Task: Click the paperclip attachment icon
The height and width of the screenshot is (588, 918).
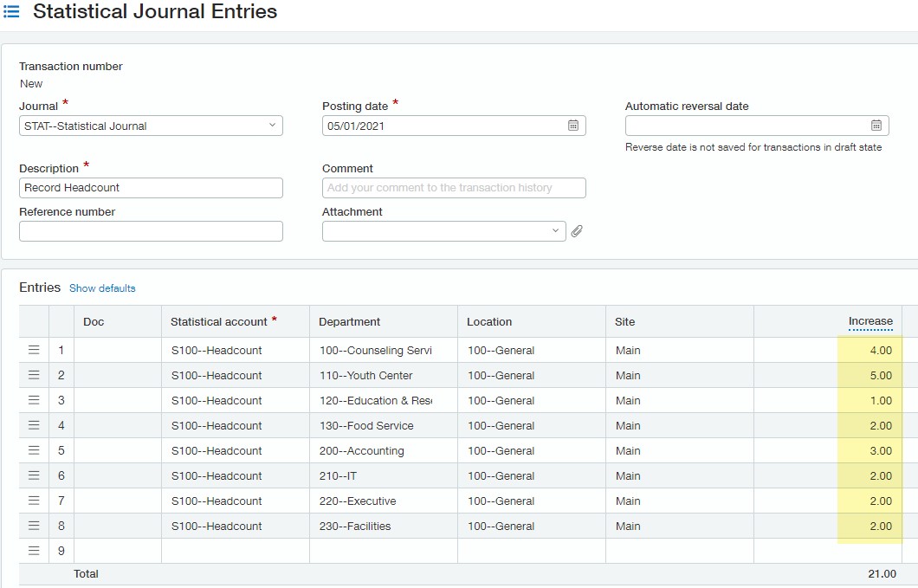Action: [577, 231]
